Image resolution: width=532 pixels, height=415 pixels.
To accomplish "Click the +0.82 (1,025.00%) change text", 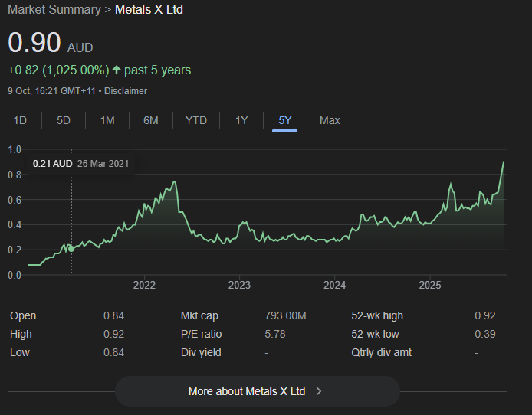I will (x=58, y=70).
